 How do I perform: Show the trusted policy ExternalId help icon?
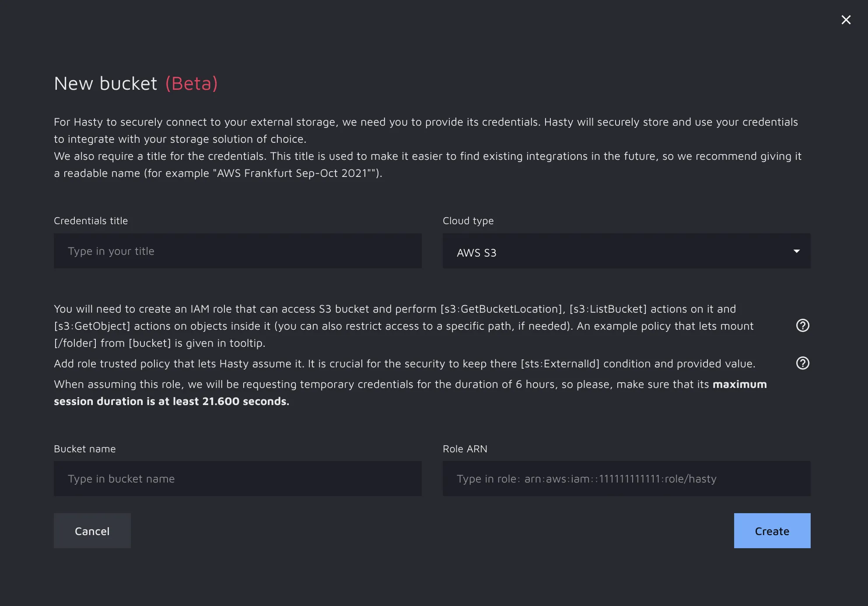802,363
